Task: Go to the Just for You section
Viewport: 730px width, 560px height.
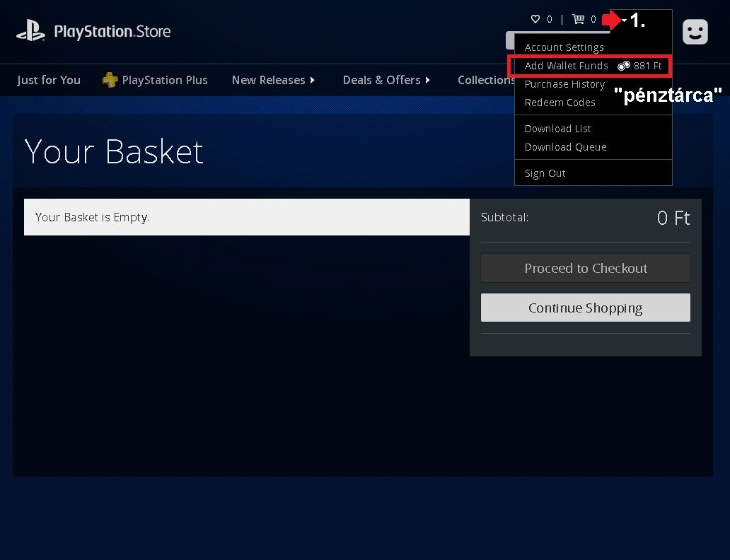Action: tap(49, 80)
